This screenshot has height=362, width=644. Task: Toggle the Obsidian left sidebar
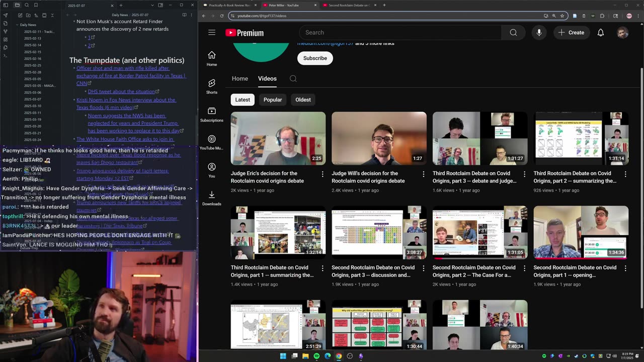point(6,5)
